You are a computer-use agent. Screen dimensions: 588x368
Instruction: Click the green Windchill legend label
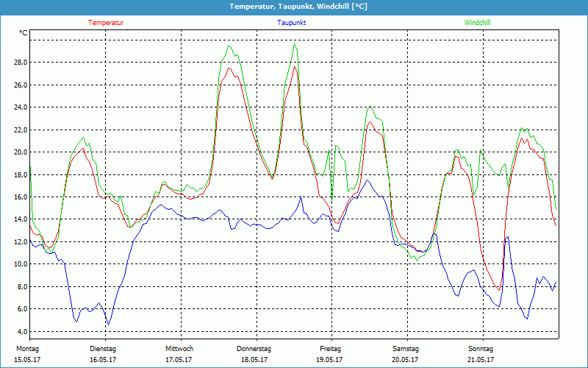477,23
